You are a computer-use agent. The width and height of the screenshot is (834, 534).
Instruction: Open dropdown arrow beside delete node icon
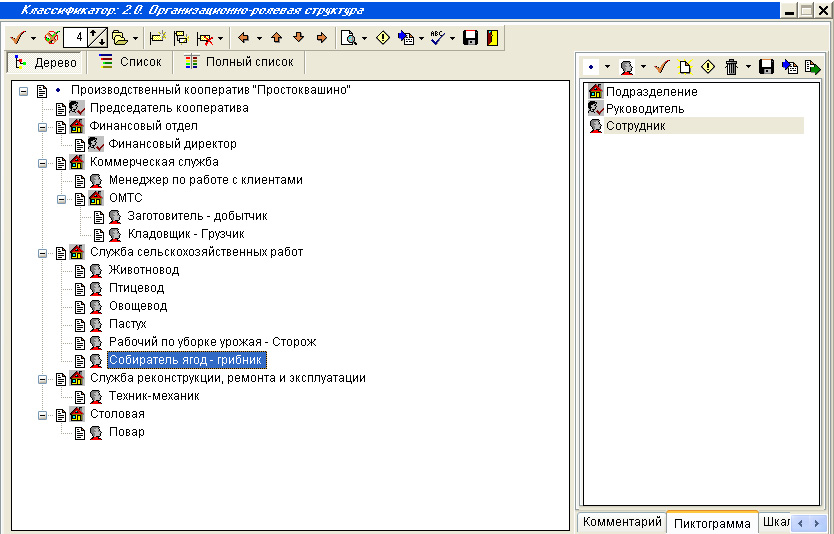click(220, 38)
